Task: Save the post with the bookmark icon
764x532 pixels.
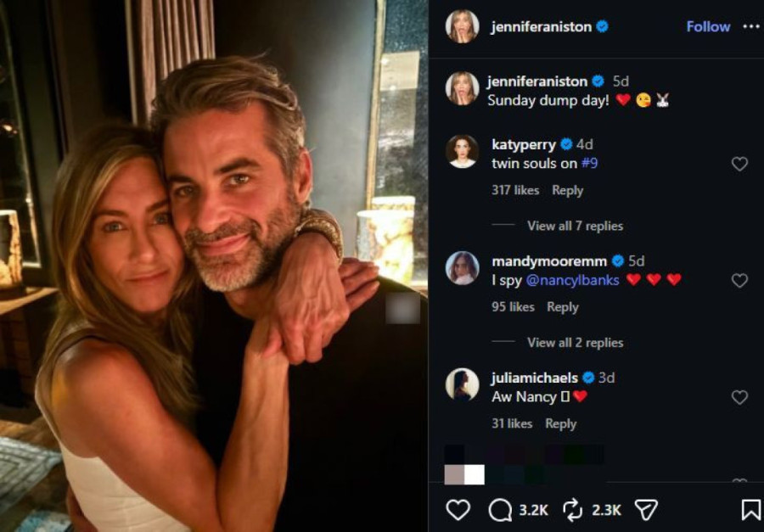Action: pyautogui.click(x=750, y=509)
